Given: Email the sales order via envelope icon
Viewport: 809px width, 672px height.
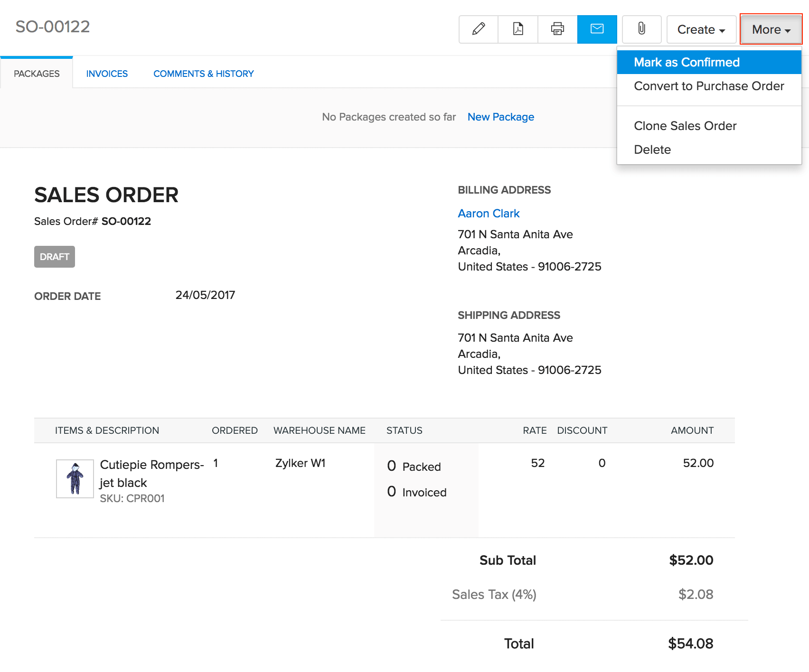Looking at the screenshot, I should tap(597, 29).
